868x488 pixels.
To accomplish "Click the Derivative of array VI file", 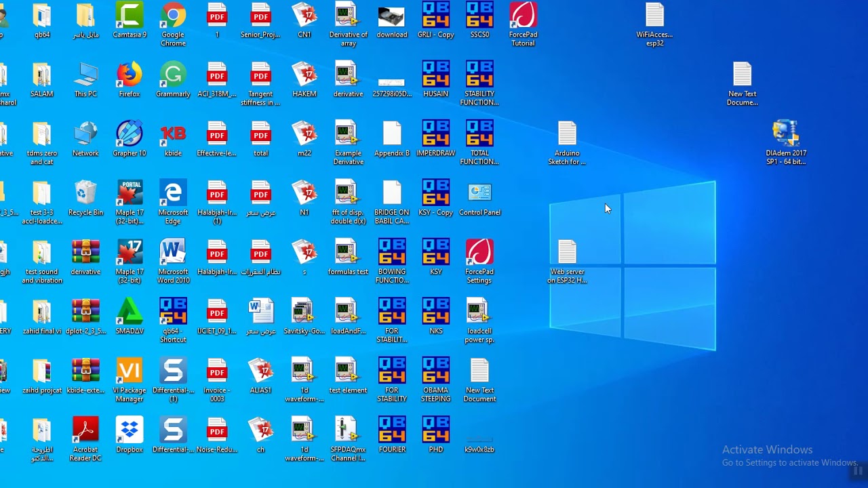I will click(348, 25).
